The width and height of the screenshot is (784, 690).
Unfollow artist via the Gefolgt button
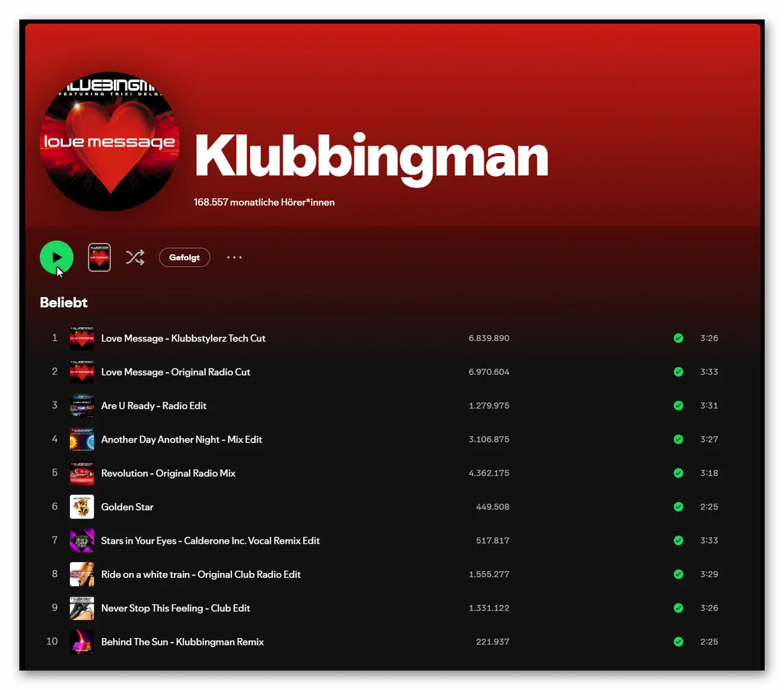pyautogui.click(x=184, y=258)
